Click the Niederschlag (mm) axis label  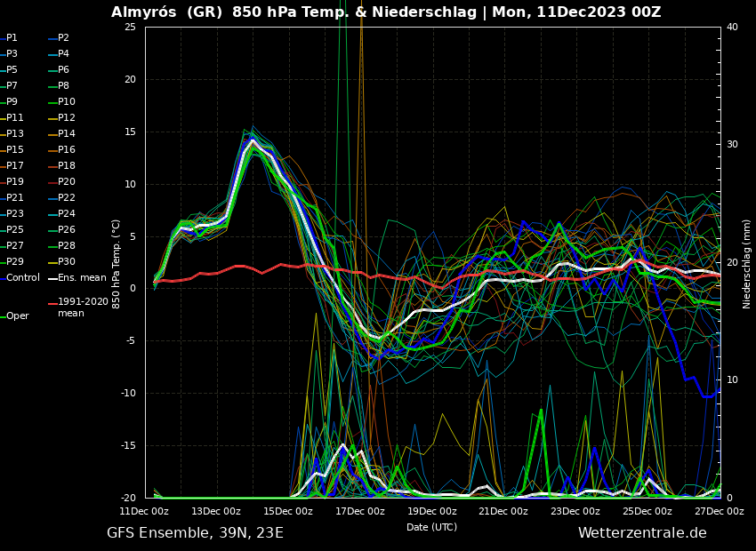(747, 264)
